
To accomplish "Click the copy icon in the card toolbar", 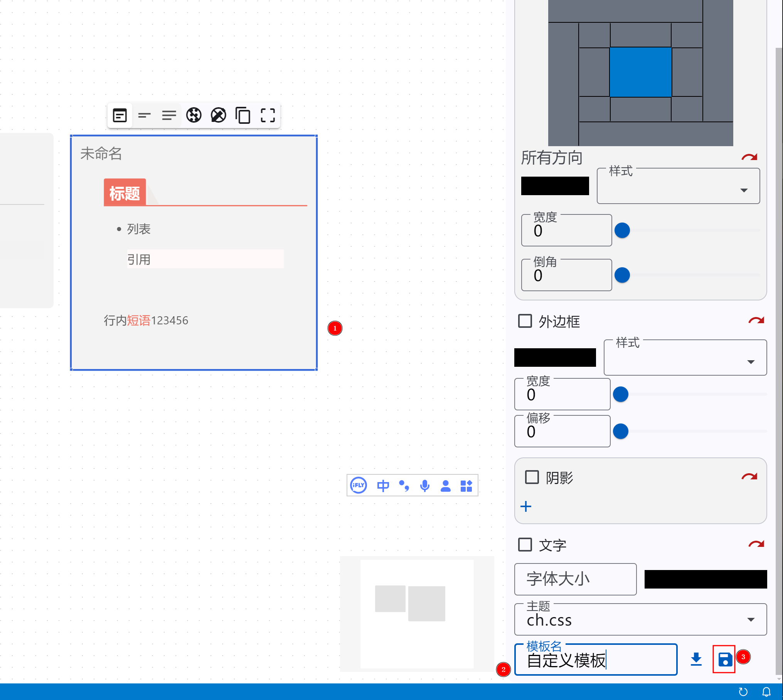I will tap(243, 115).
